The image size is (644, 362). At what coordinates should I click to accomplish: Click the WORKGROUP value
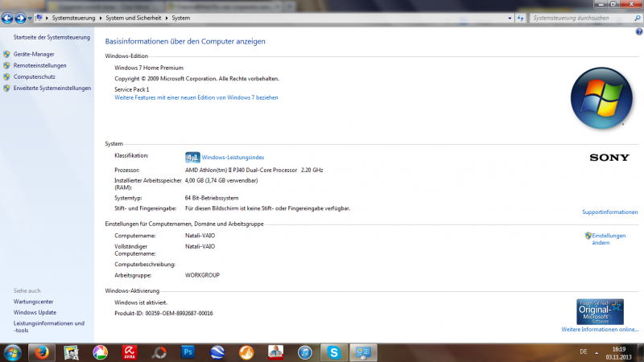pyautogui.click(x=203, y=275)
